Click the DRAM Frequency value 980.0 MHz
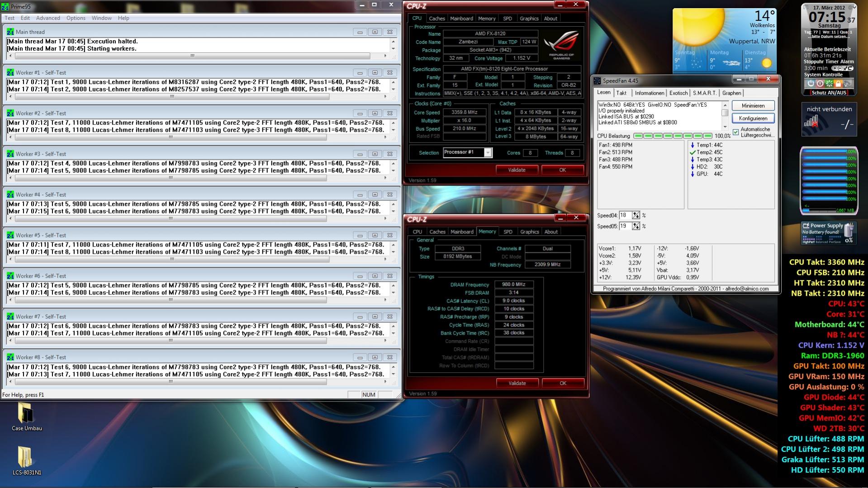This screenshot has width=868, height=488. pyautogui.click(x=514, y=284)
